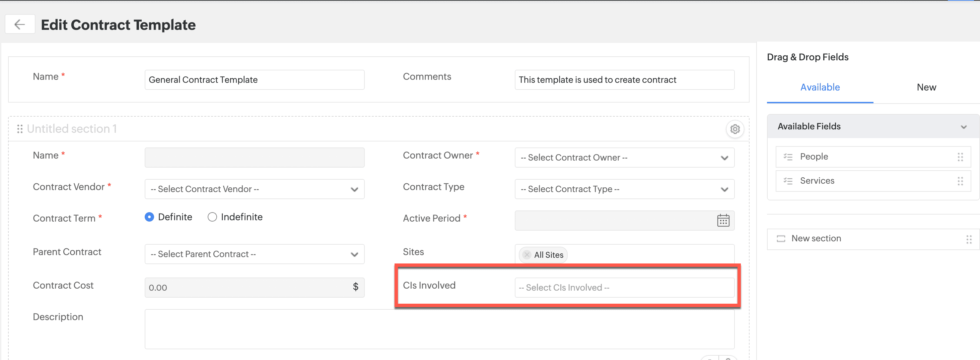This screenshot has height=360, width=980.
Task: Switch to the Available tab
Action: point(820,87)
